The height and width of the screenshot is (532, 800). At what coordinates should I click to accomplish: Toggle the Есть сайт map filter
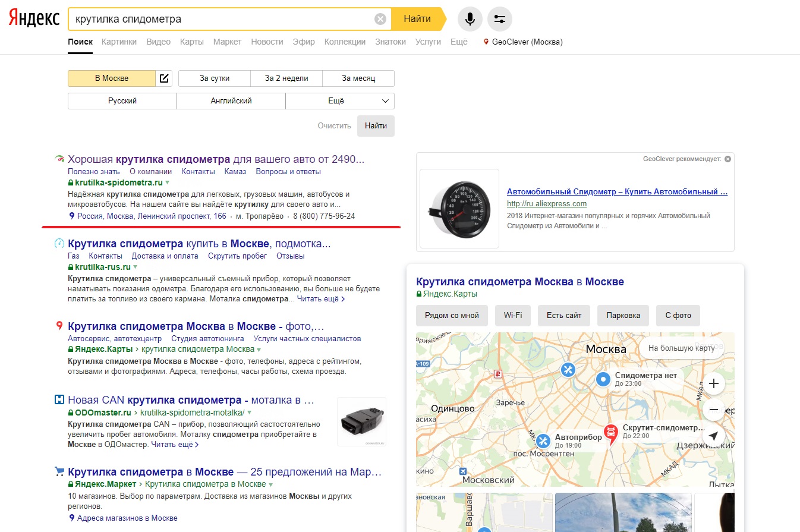(x=564, y=315)
